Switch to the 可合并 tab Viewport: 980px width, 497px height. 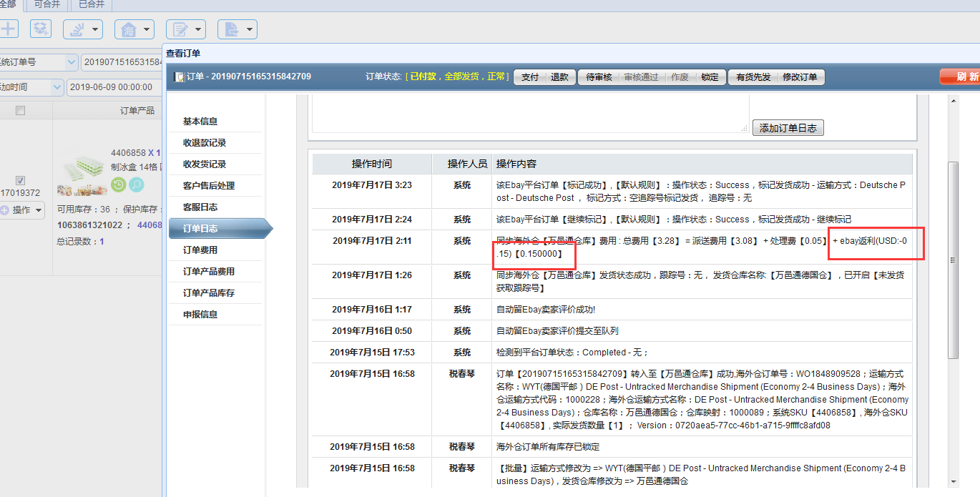pyautogui.click(x=47, y=4)
